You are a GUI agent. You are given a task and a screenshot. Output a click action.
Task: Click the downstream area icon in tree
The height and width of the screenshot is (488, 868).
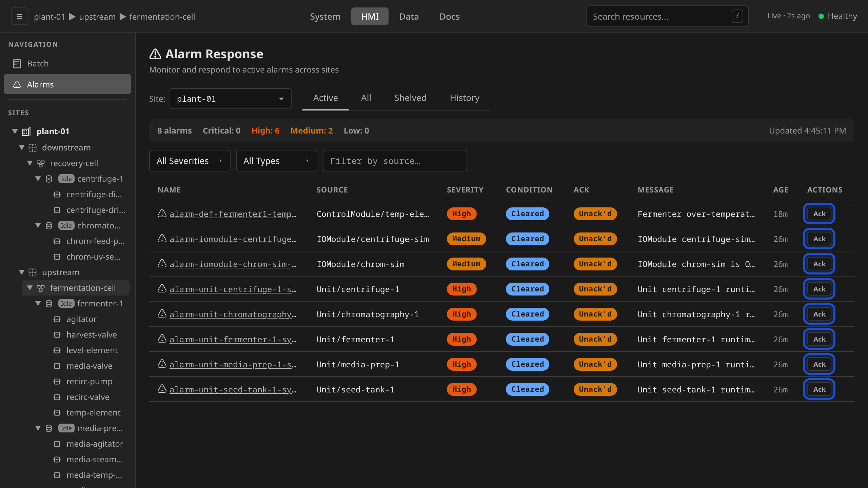click(33, 148)
